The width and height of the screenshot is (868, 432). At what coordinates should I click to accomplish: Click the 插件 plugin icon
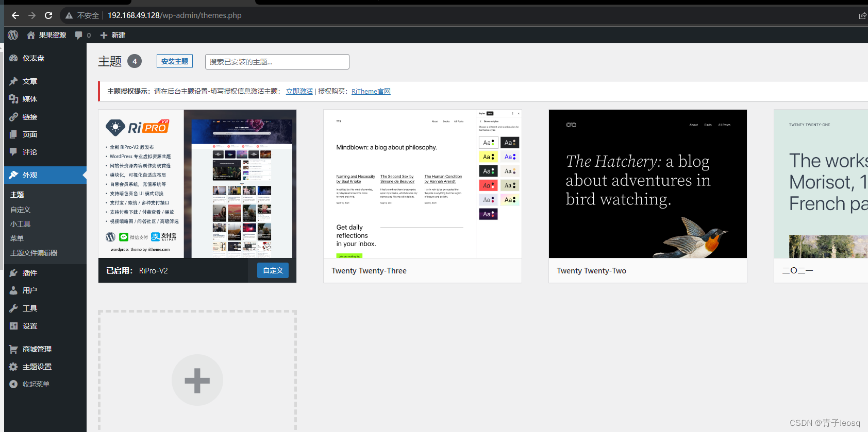pyautogui.click(x=13, y=273)
